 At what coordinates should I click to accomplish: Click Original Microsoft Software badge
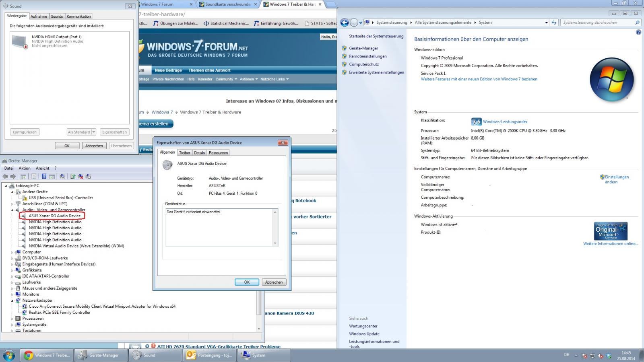coord(611,231)
